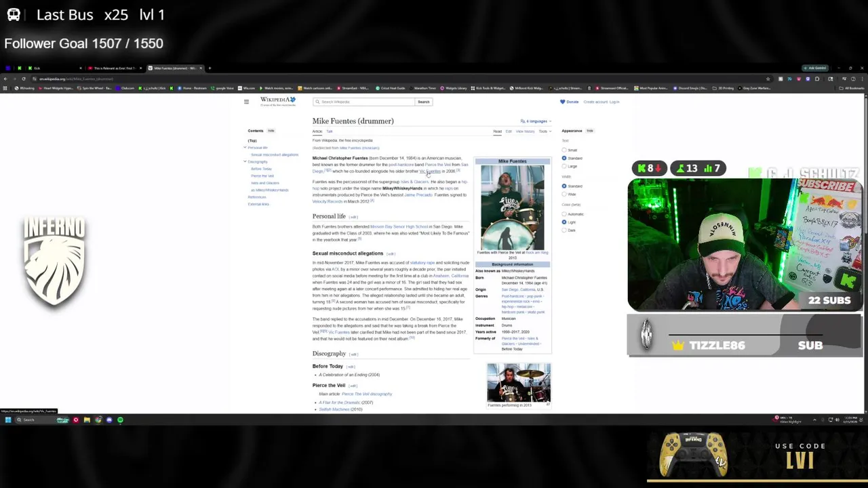Click the heart Donate icon
This screenshot has height=488, width=868.
[562, 102]
